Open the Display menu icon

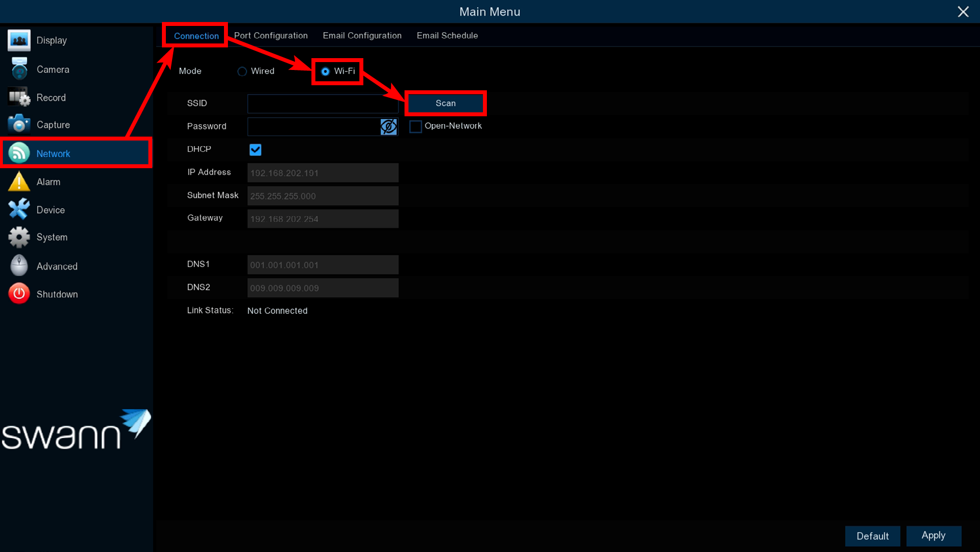19,41
